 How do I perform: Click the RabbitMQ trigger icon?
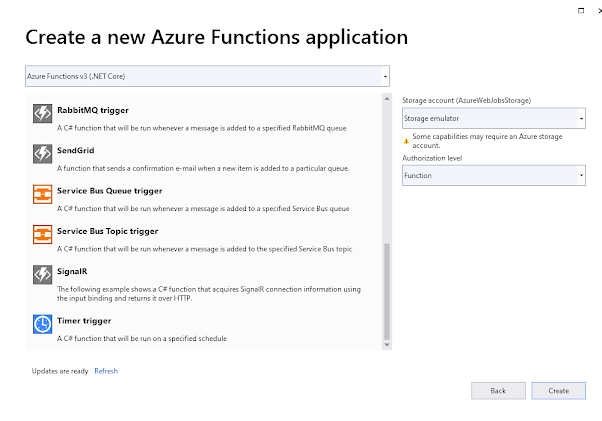pos(42,113)
